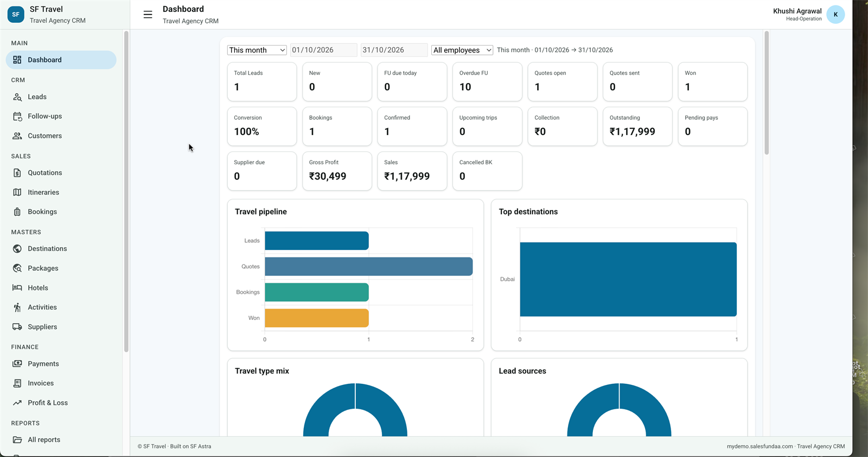Screen dimensions: 868x457
Task: Open the Dashboard grid icon
Action: pyautogui.click(x=17, y=60)
